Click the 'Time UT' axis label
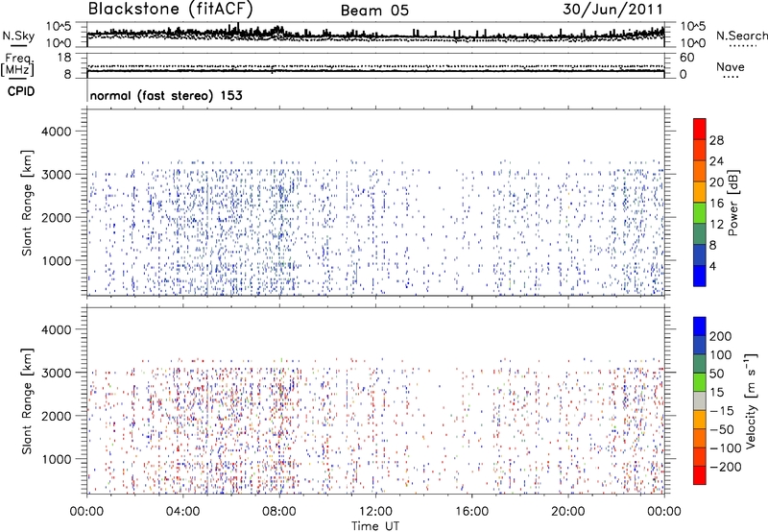This screenshot has height=532, width=768. pos(375,526)
